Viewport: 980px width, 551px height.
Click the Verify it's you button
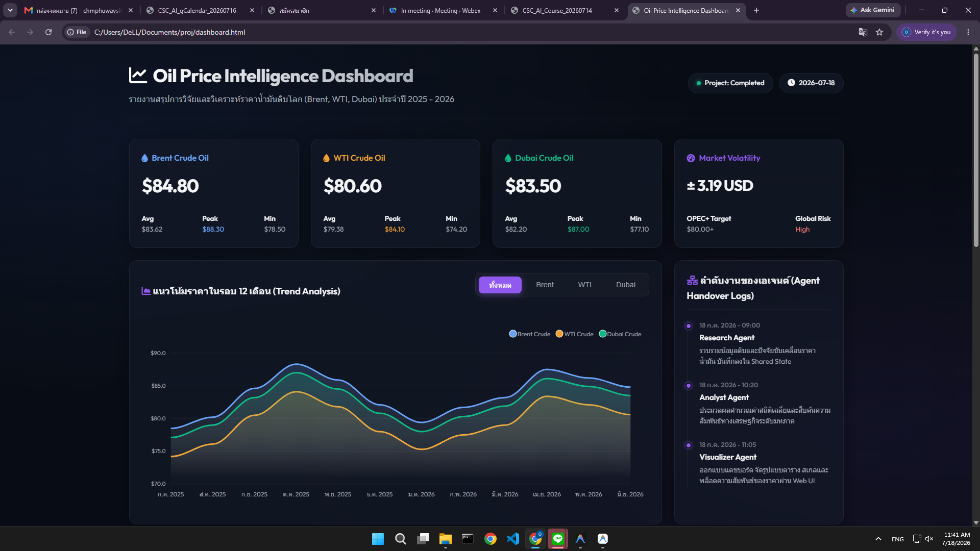pyautogui.click(x=926, y=32)
